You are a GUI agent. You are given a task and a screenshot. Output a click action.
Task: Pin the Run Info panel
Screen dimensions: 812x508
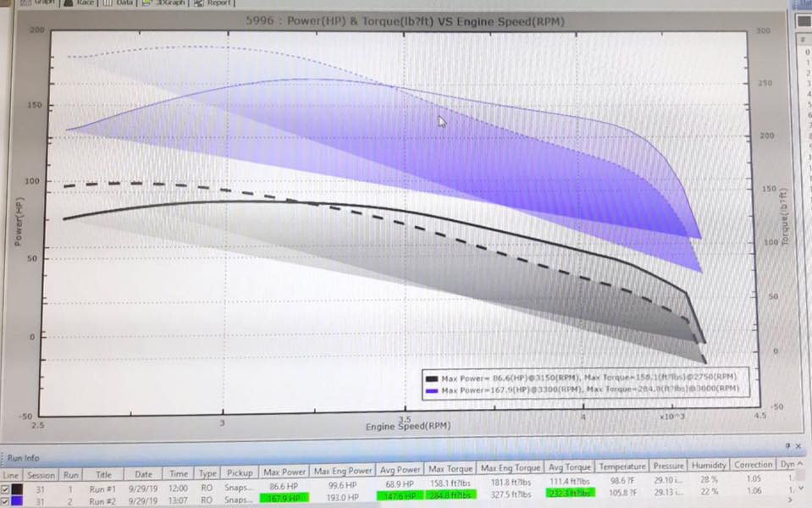click(x=787, y=445)
